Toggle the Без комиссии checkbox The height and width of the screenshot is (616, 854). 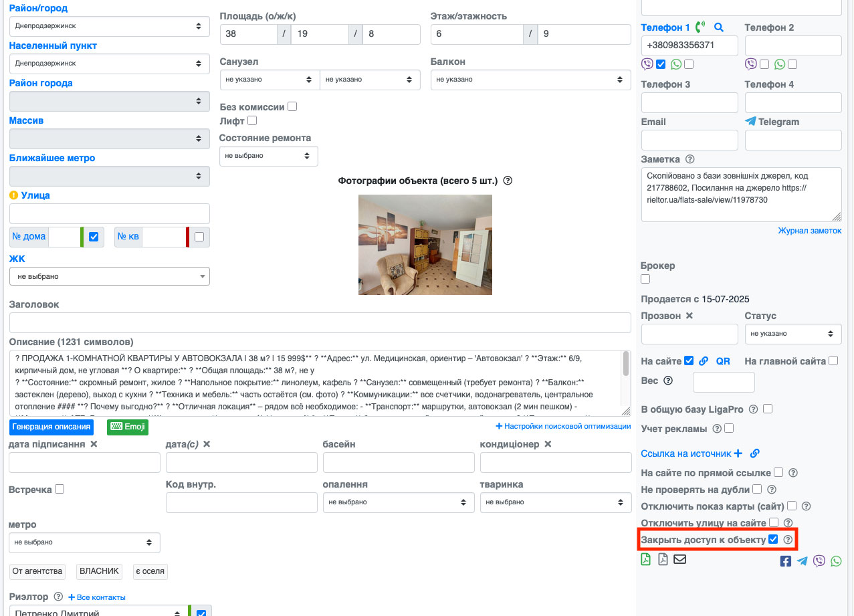(x=292, y=106)
